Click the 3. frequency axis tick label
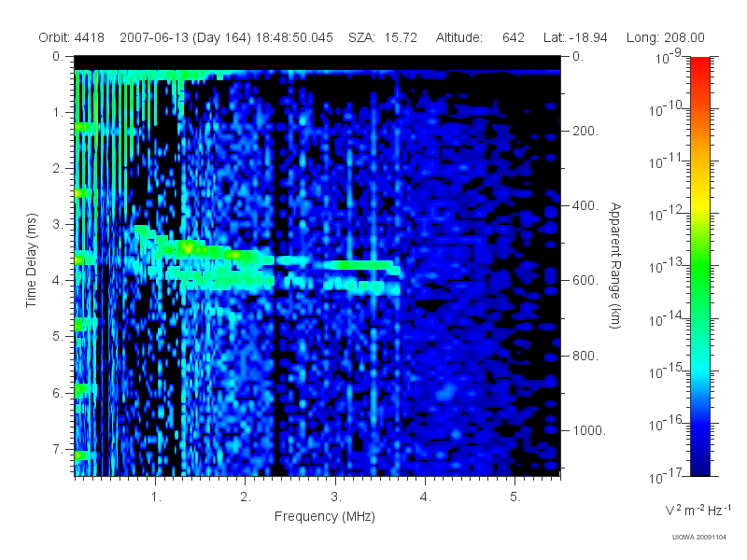Viewport: 747px width, 560px height. (336, 497)
